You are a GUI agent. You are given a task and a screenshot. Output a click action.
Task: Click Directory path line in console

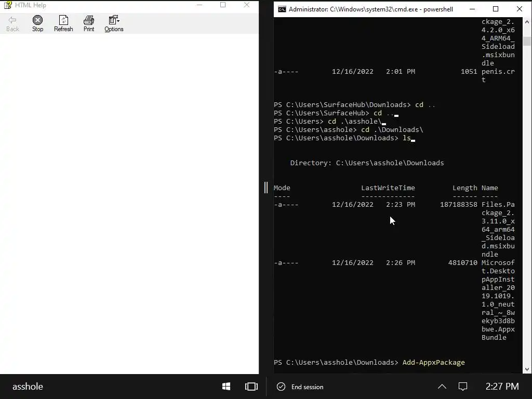[x=367, y=163]
